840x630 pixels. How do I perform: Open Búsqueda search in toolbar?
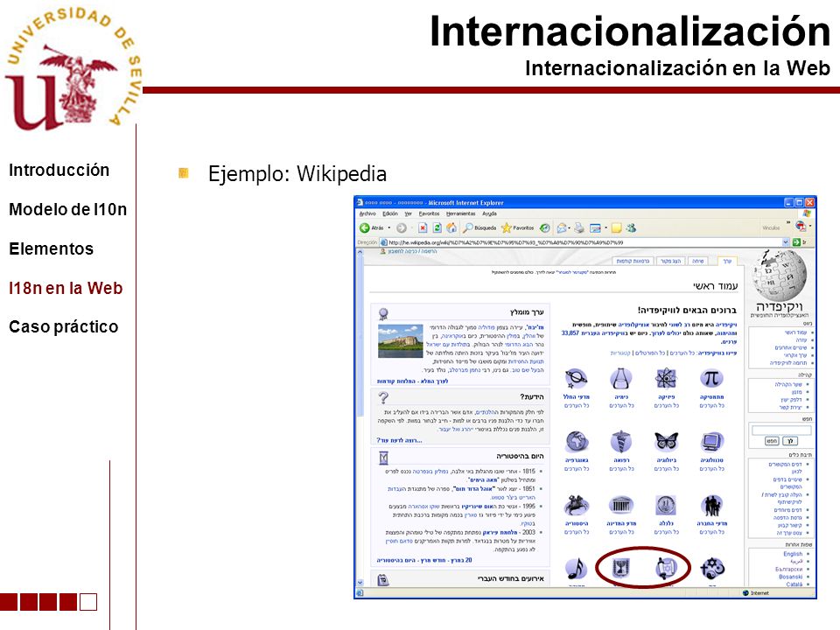[480, 228]
